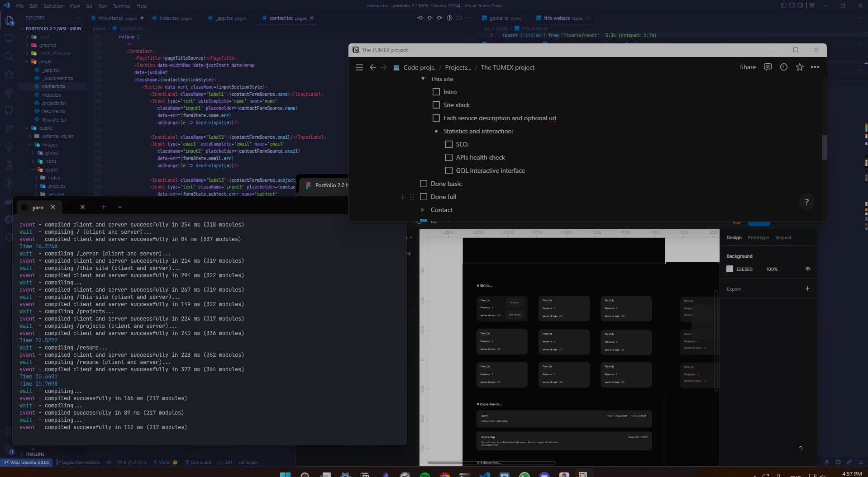Open Notion page history clock icon

click(x=784, y=67)
